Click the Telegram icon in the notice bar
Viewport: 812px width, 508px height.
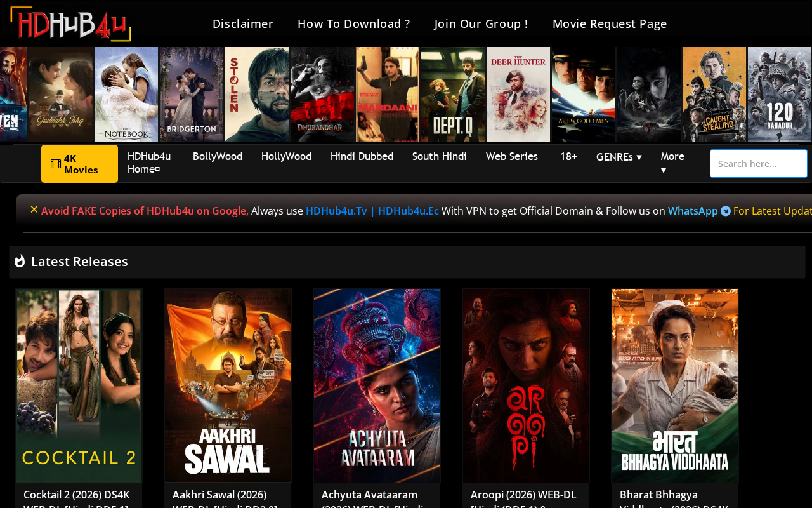tap(726, 211)
